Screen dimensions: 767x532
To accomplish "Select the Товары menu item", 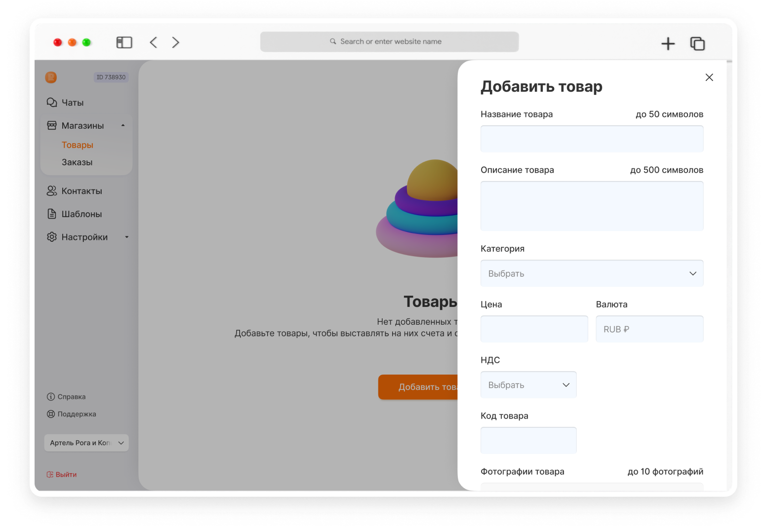I will click(x=78, y=145).
